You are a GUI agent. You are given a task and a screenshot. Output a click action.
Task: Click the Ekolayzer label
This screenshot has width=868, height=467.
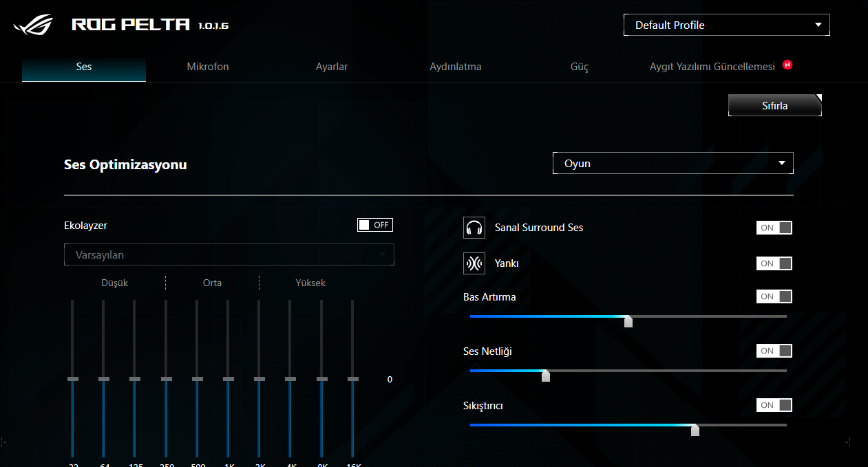(85, 225)
